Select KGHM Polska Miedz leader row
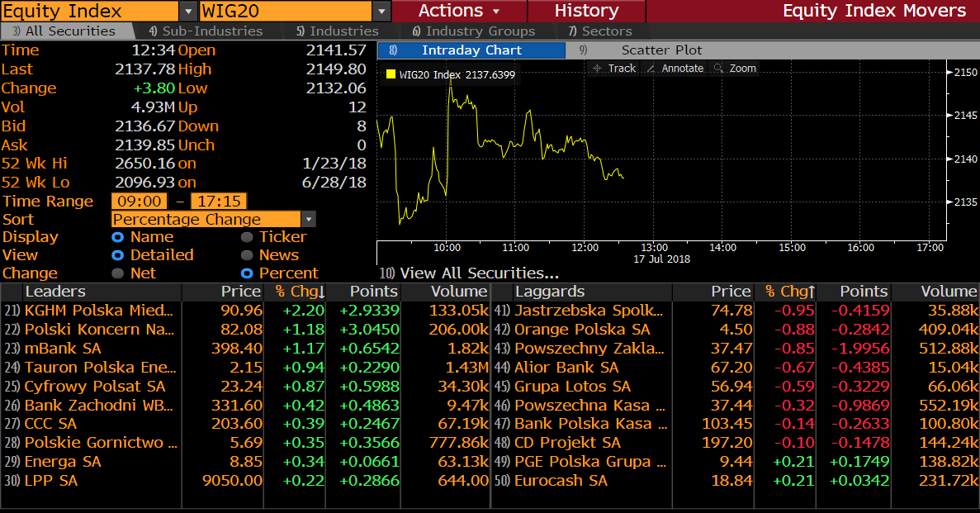Image resolution: width=980 pixels, height=513 pixels. [99, 311]
